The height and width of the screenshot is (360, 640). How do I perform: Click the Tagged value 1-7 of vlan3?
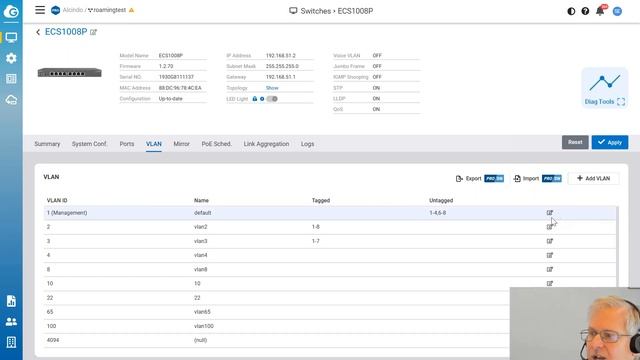[316, 241]
